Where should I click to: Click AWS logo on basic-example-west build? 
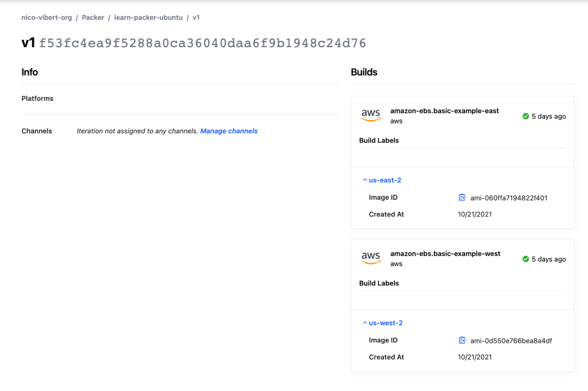click(x=371, y=258)
